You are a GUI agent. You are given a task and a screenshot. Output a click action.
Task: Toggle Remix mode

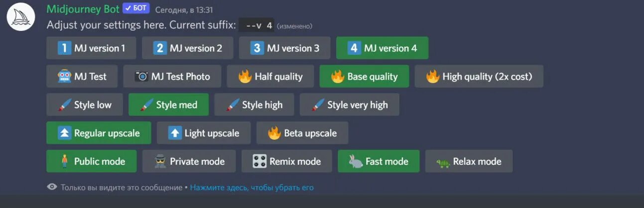coord(286,161)
